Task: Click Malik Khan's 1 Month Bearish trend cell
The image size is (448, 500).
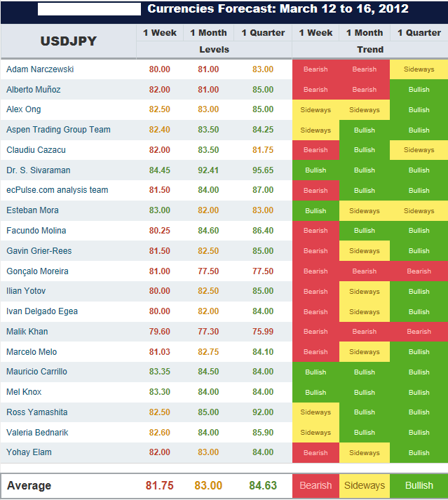Action: coord(365,332)
